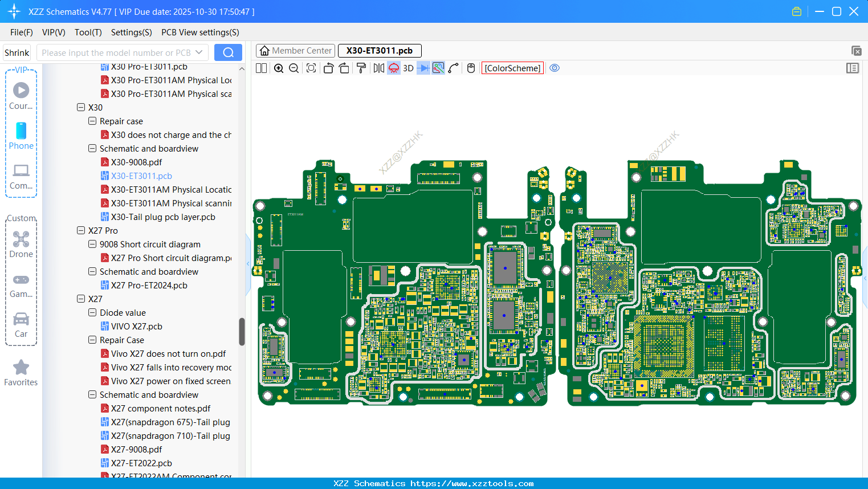This screenshot has height=489, width=868.
Task: Collapse the X27 Pro tree node
Action: pyautogui.click(x=81, y=230)
